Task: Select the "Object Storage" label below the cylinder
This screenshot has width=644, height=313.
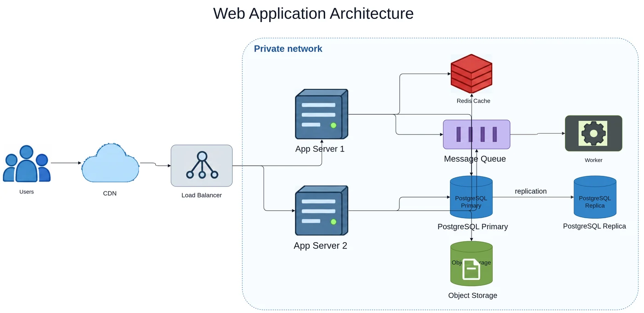Action: [473, 296]
